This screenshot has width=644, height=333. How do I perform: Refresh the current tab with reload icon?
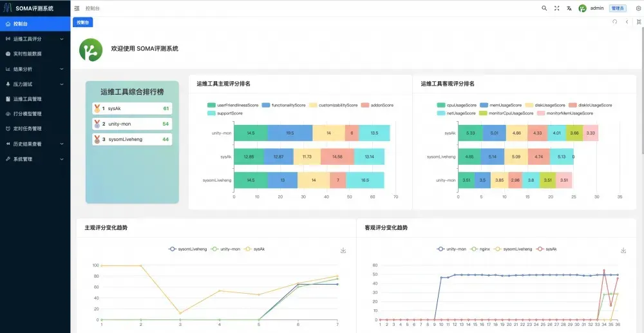point(615,22)
